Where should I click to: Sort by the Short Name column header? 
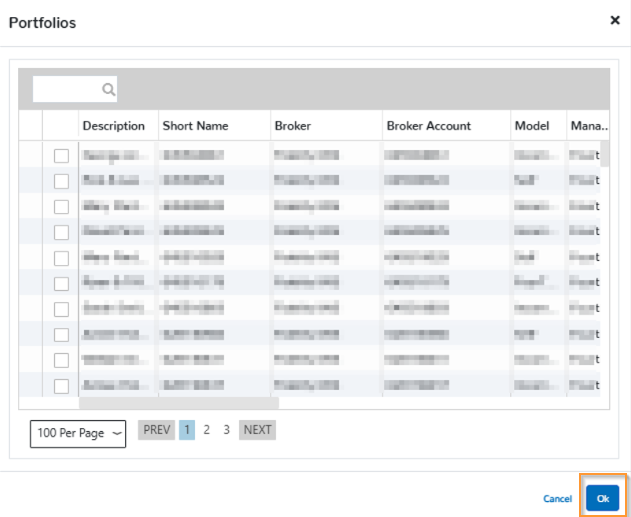195,126
